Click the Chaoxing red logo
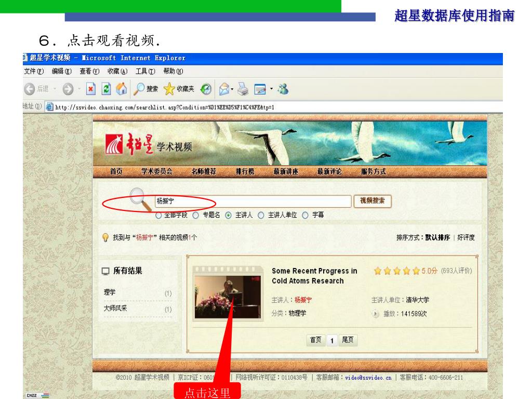Screen dimensions: 532x399 point(114,144)
